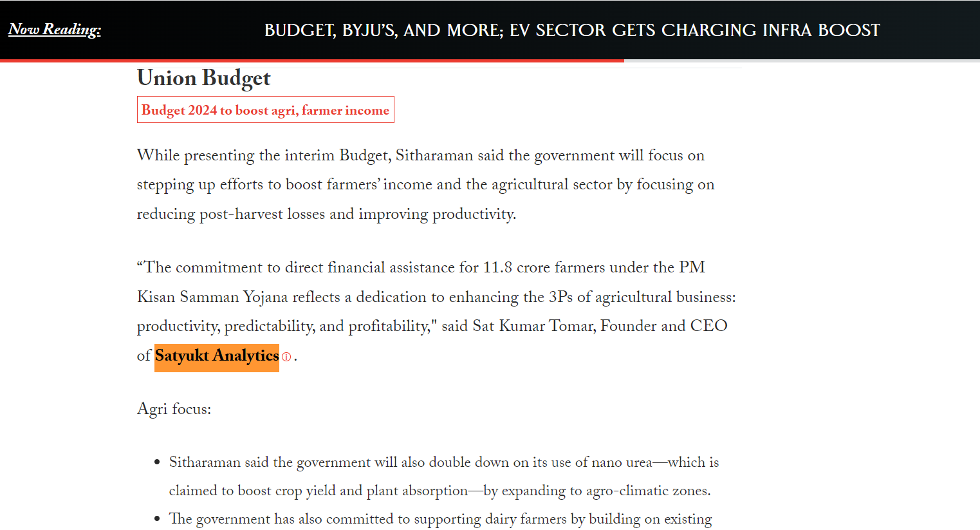This screenshot has height=530, width=980.
Task: Click the info icon beside Satyukt Analytics
Action: (286, 357)
